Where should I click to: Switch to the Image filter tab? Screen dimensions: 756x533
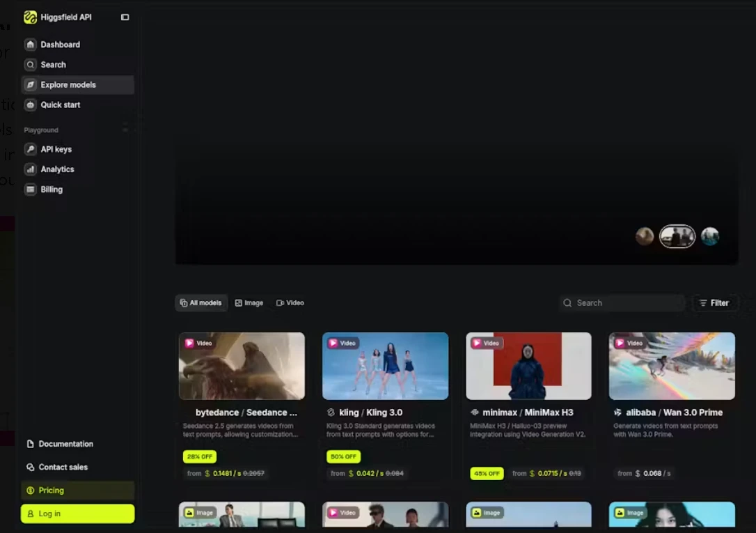point(249,303)
